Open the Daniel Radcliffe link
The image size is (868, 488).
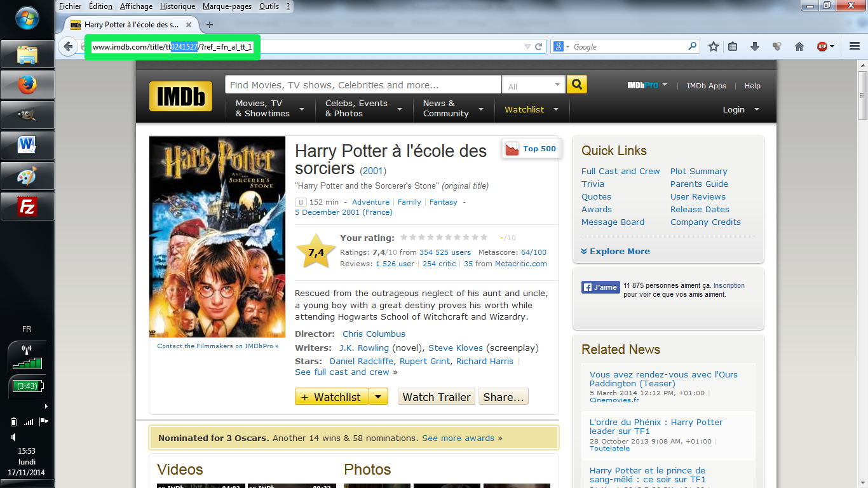point(362,362)
